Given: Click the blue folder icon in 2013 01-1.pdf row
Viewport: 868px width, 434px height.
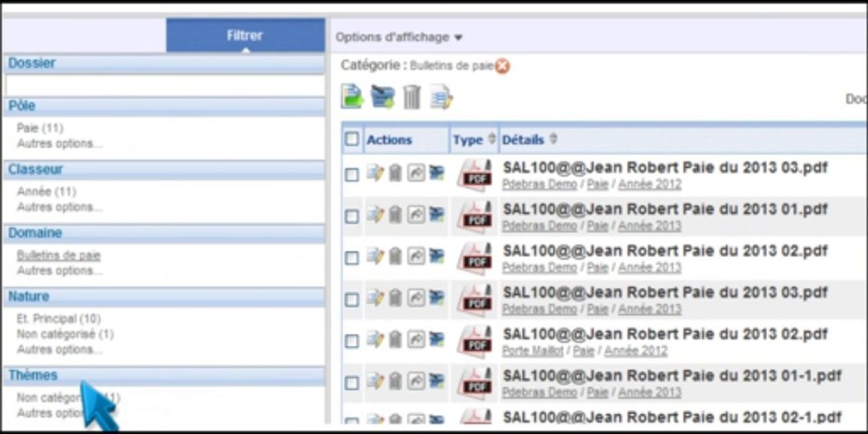Looking at the screenshot, I should (436, 381).
